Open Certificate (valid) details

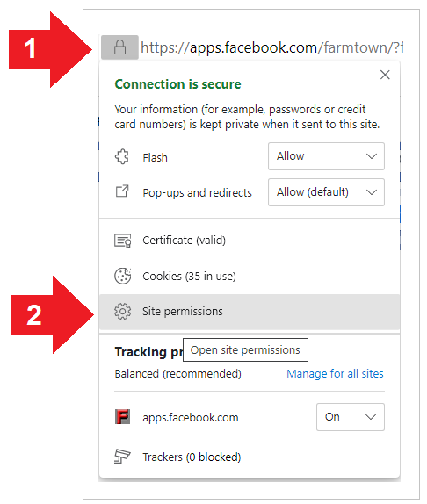pyautogui.click(x=250, y=241)
